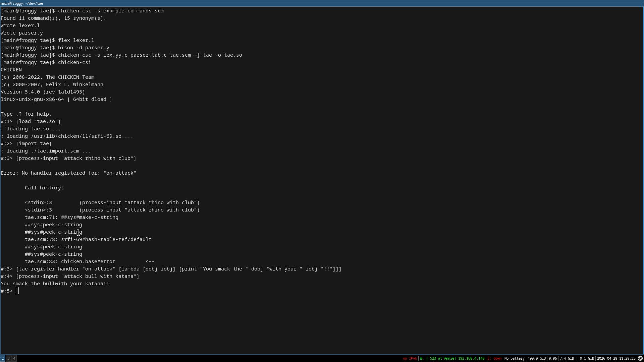
Task: Click the 'tae.scm:83: chicken.base#error' trace line
Action: pos(70,261)
